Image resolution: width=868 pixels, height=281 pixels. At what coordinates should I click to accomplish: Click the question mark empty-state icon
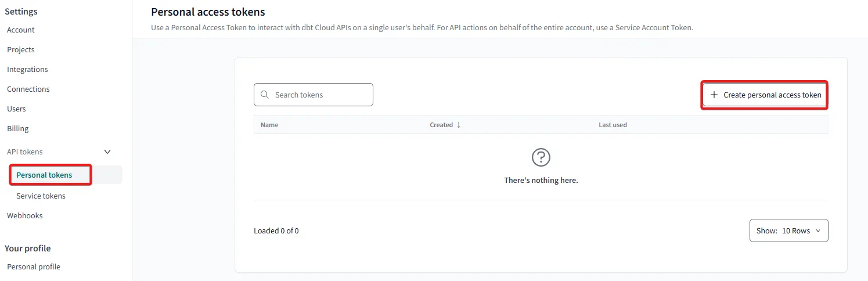tap(541, 157)
